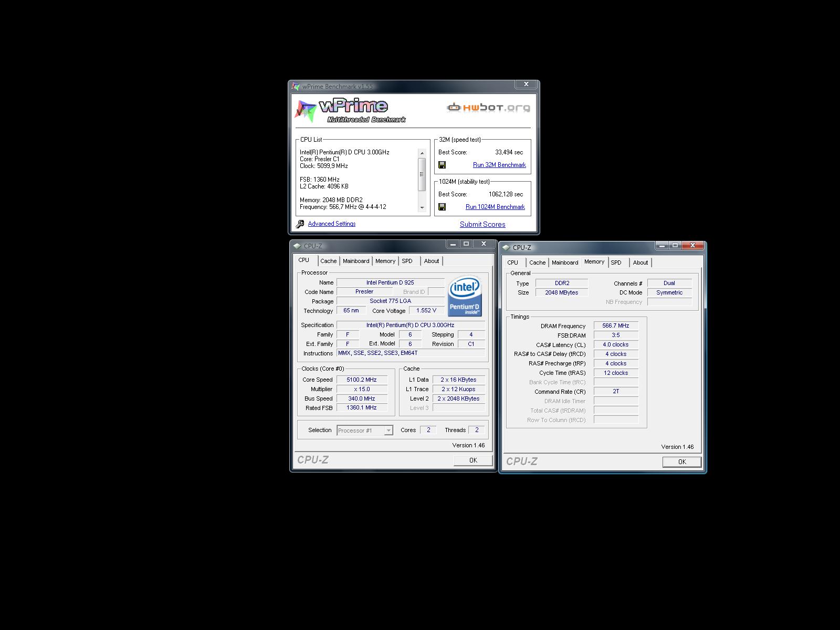
Task: Click OK in the left CPU-Z window
Action: [473, 460]
